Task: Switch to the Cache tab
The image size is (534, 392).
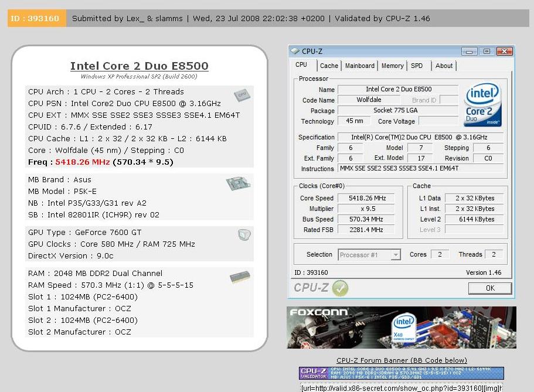Action: (x=329, y=66)
